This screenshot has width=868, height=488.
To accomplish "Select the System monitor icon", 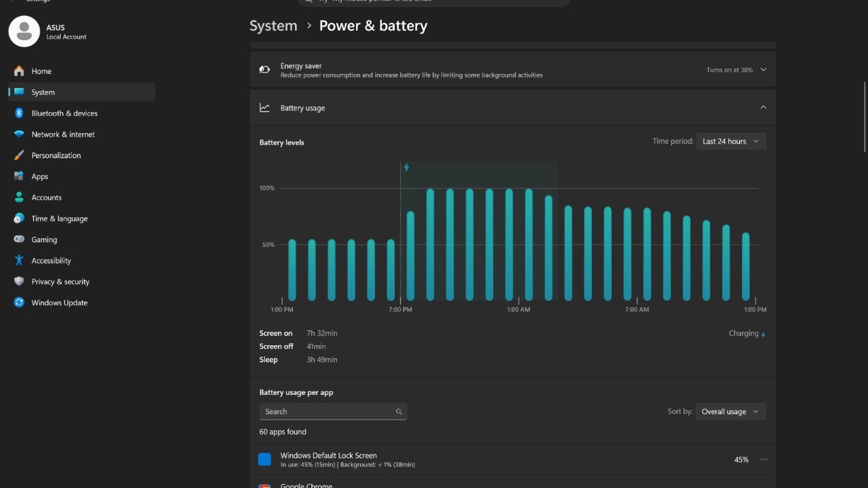I will point(19,92).
